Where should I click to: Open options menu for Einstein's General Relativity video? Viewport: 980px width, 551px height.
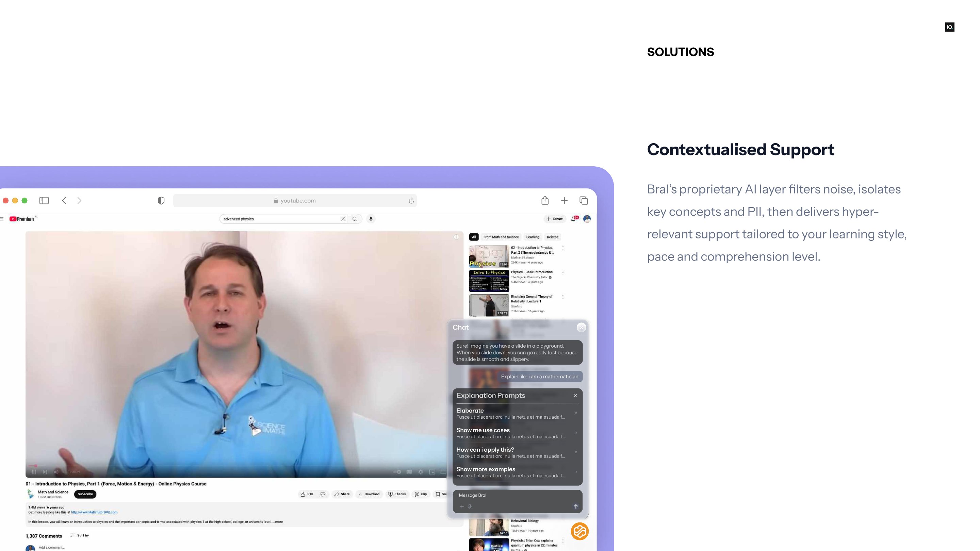(x=563, y=297)
